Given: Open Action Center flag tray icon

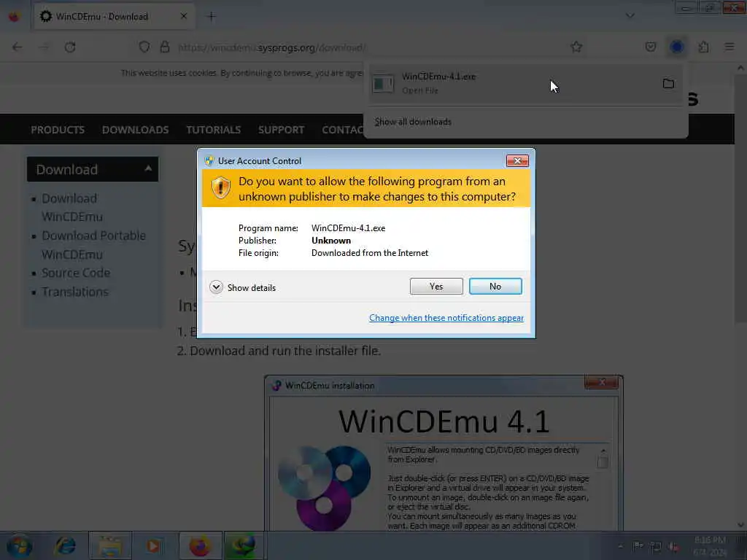Looking at the screenshot, I should pos(638,546).
